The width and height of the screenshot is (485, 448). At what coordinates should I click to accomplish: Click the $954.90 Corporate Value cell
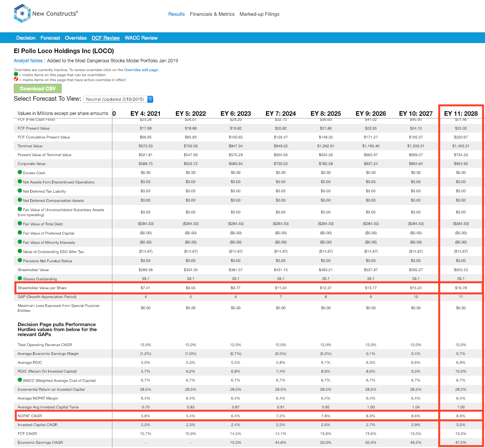click(461, 164)
